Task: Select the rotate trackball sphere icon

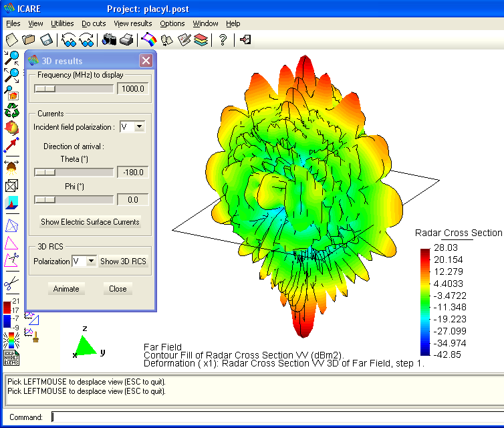Action: pos(11,128)
